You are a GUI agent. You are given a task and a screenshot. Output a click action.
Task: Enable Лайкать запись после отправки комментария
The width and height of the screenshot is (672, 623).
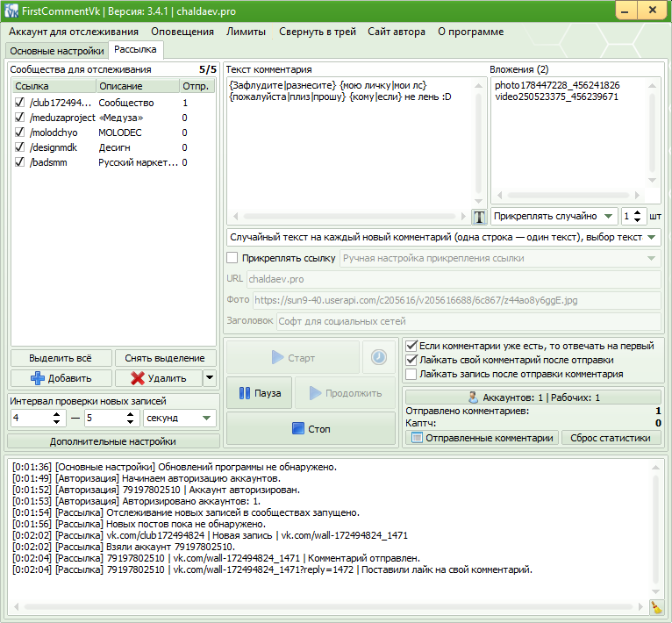coord(411,374)
